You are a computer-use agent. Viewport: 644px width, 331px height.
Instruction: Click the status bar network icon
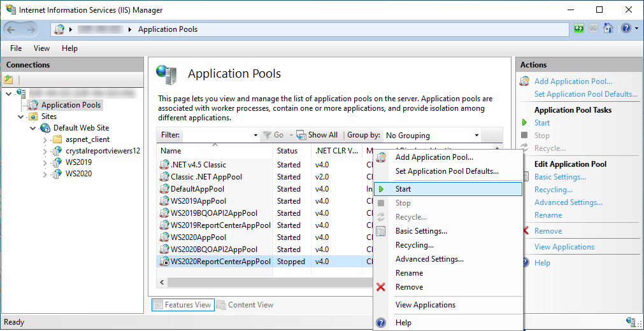(x=631, y=322)
